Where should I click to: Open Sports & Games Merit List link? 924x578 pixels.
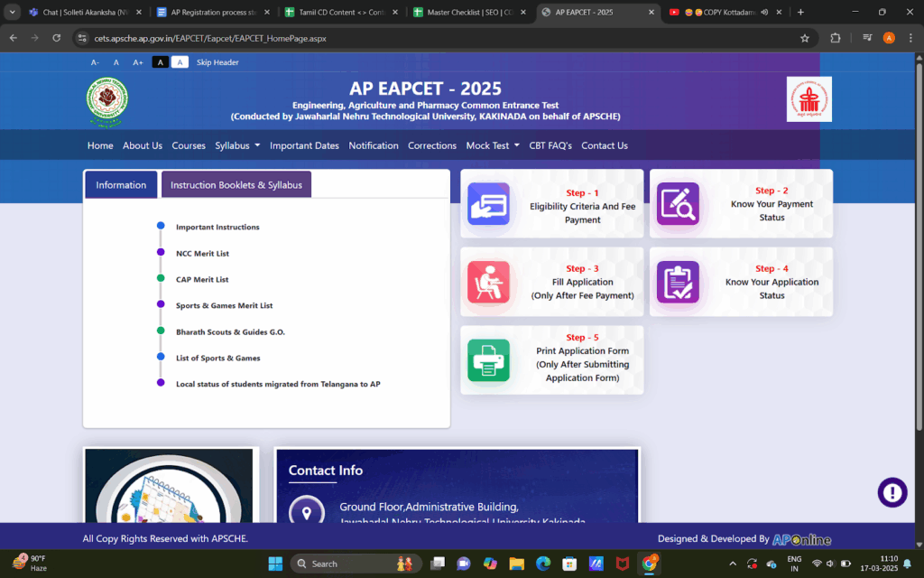[224, 305]
